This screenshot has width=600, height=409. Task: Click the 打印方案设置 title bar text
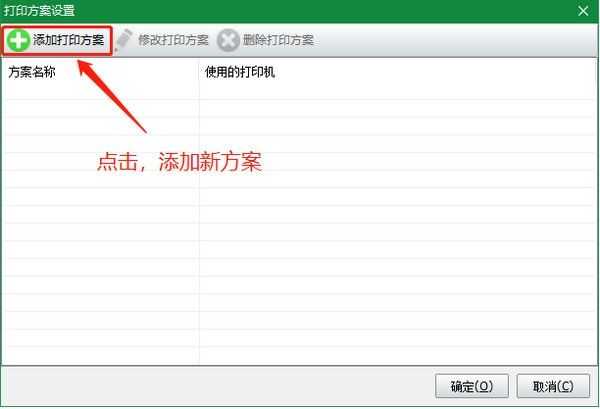[39, 11]
